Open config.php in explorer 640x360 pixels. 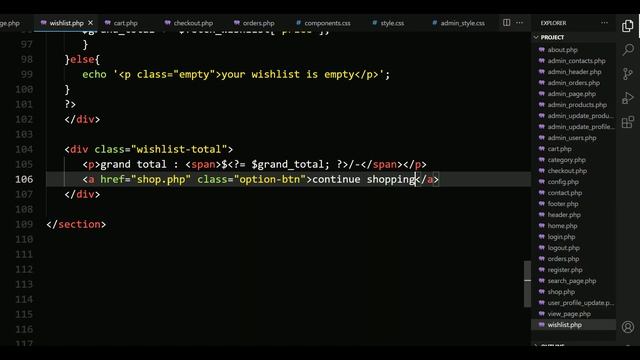(x=563, y=182)
